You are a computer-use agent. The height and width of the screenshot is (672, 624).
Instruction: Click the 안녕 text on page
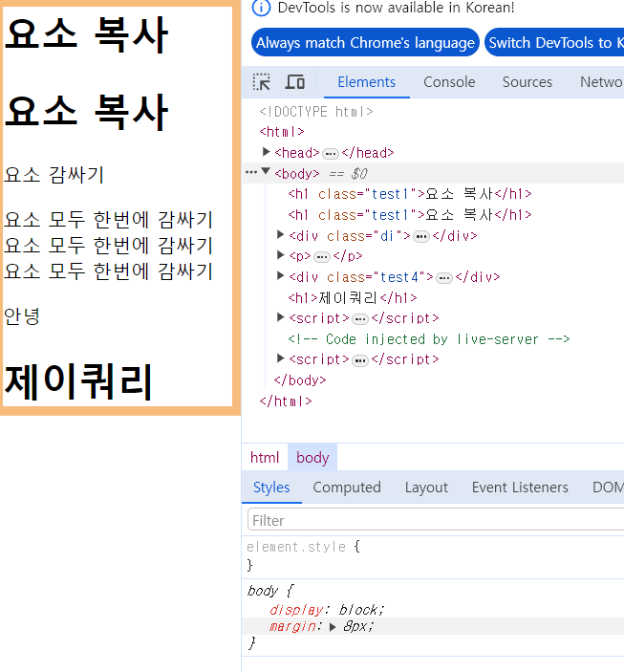(x=22, y=316)
